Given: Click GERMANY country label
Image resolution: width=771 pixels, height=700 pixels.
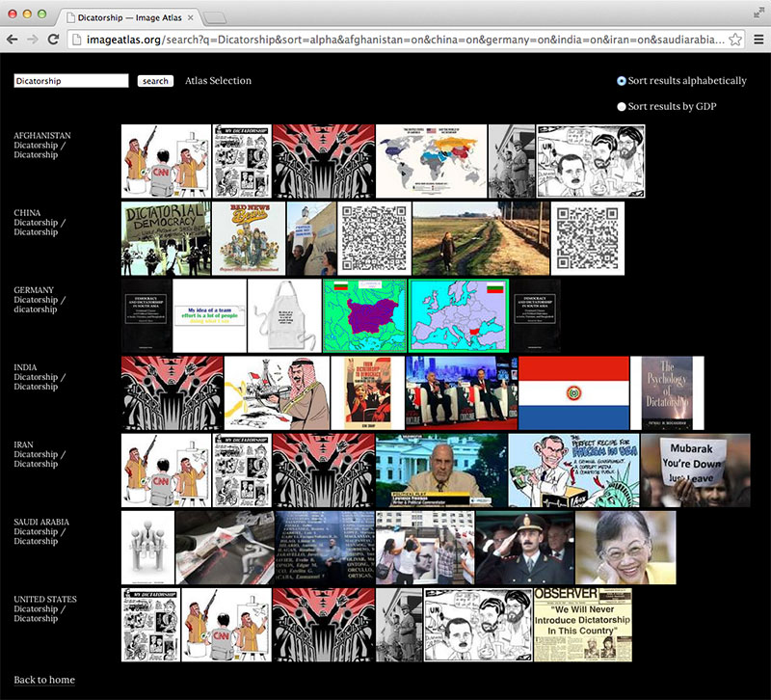Looking at the screenshot, I should (x=34, y=290).
